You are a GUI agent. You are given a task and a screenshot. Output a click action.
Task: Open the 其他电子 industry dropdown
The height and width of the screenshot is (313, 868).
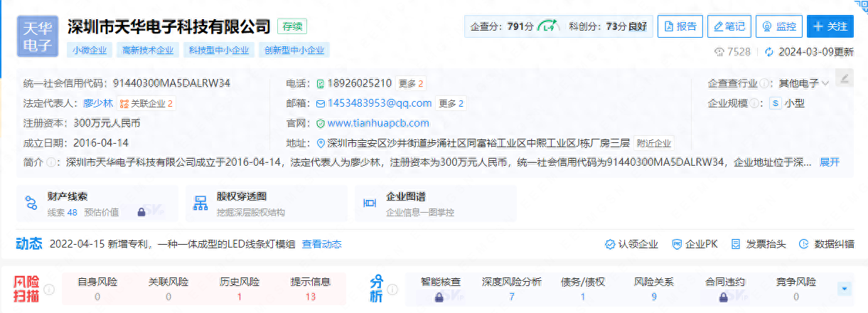click(804, 83)
